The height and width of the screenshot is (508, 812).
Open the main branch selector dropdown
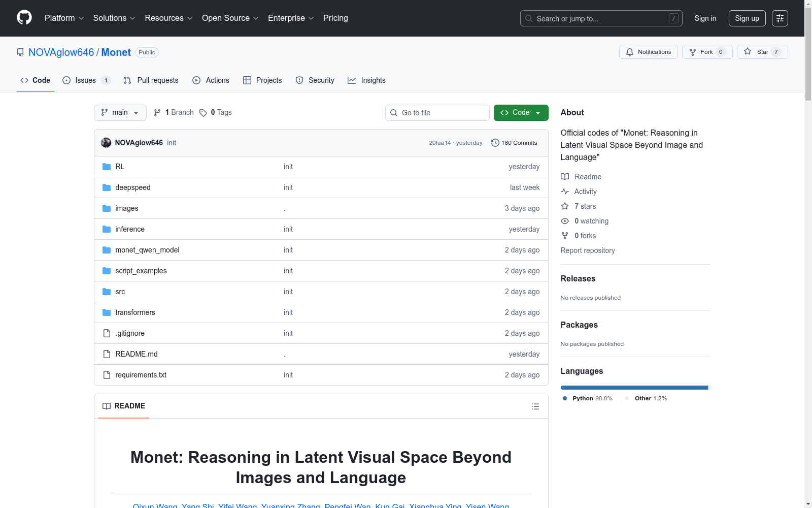tap(120, 113)
